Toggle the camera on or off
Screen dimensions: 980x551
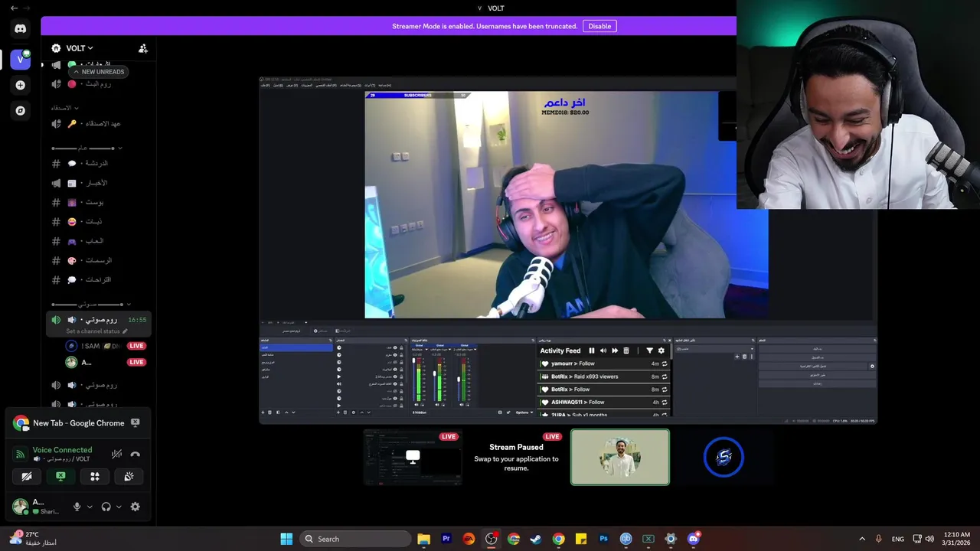[27, 476]
